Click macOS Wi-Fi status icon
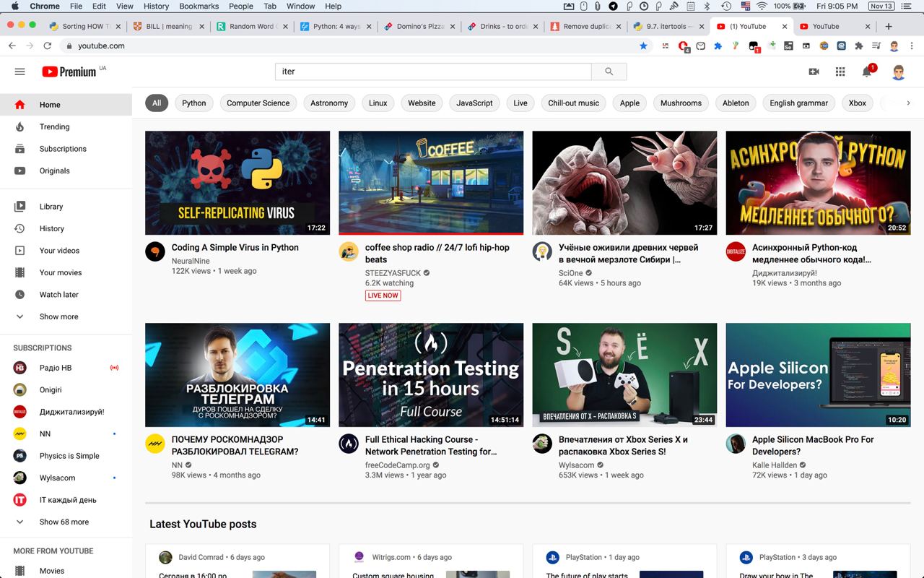This screenshot has width=924, height=578. click(x=762, y=6)
